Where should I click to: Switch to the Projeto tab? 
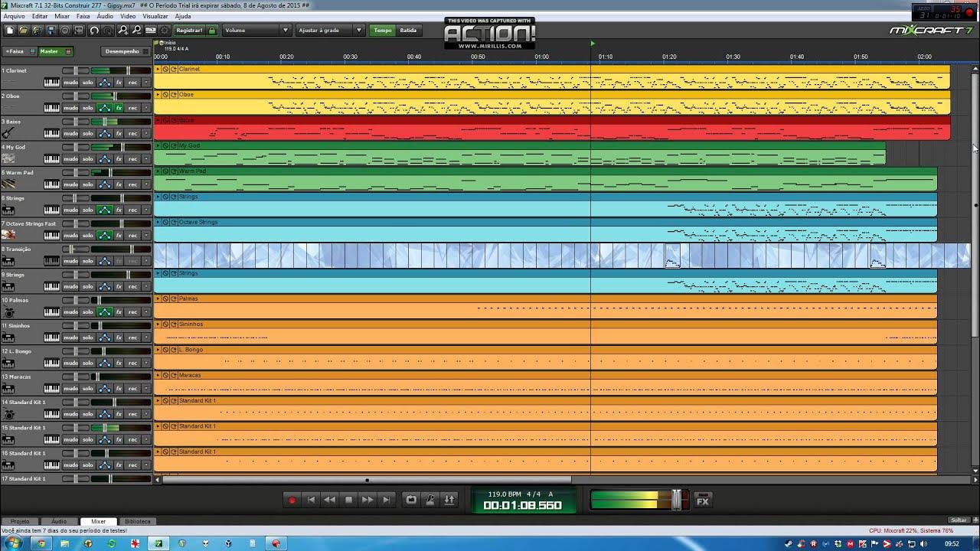click(20, 521)
